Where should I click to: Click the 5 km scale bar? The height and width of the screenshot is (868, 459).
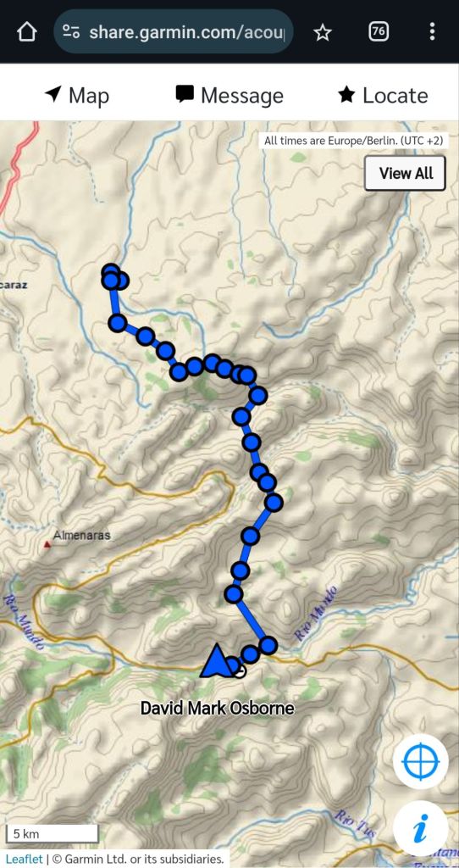(52, 833)
